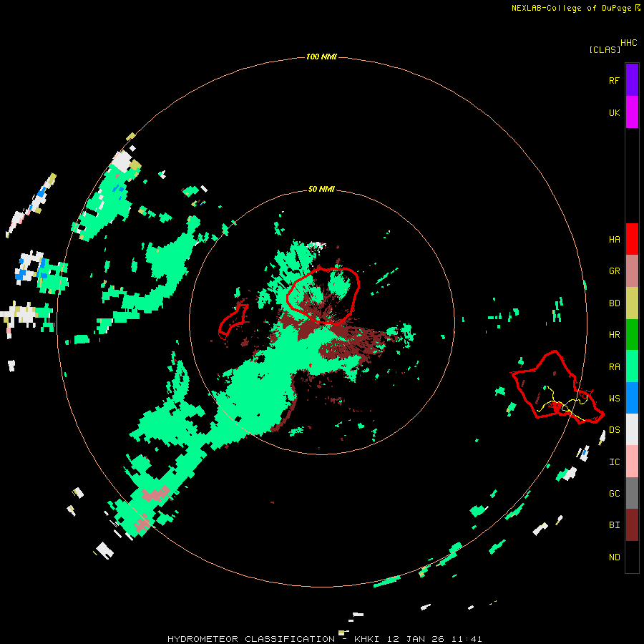Click the 100 NMI range ring label

(321, 57)
